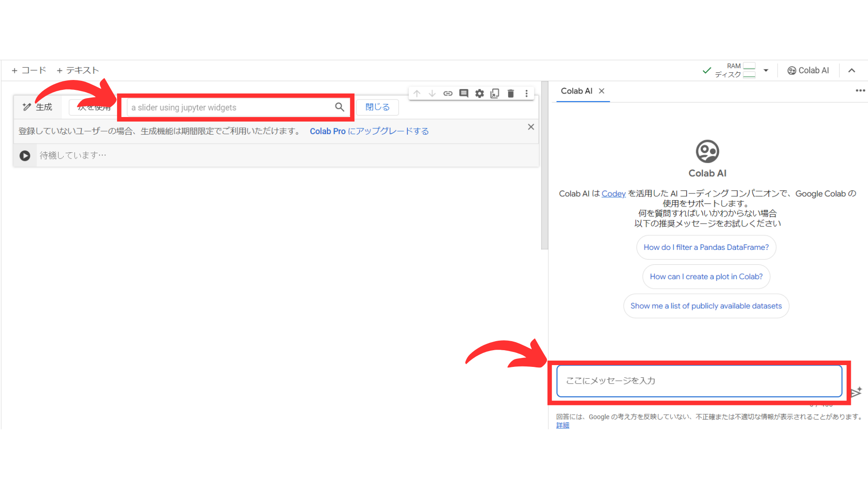Image resolution: width=868 pixels, height=488 pixels.
Task: Open the Colab Pro upgrade link
Action: [x=369, y=131]
